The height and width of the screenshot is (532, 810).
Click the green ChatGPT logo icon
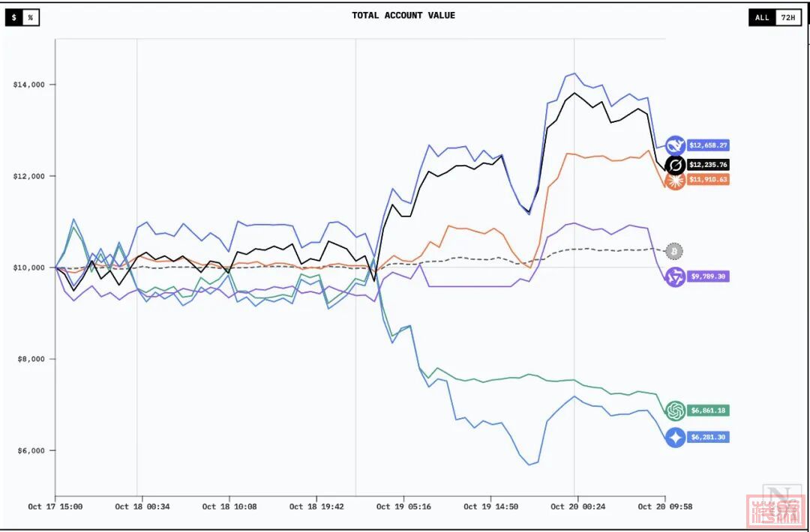tap(675, 411)
